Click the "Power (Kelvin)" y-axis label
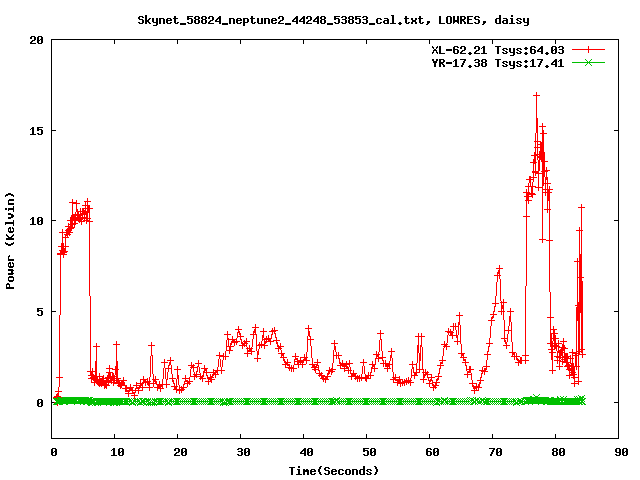Viewport: 640px width, 480px height. point(10,241)
